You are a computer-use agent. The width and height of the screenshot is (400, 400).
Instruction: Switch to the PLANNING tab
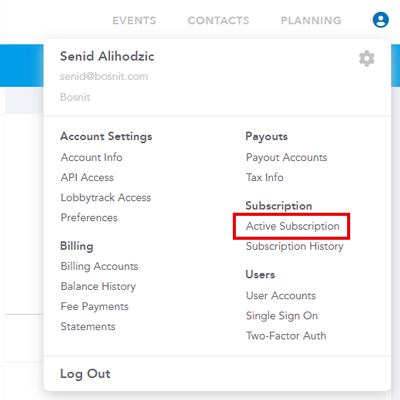(x=311, y=21)
